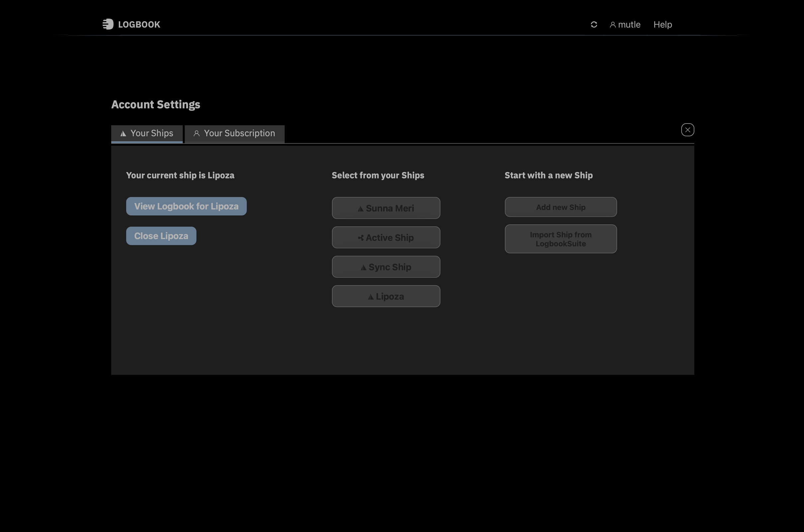This screenshot has height=532, width=804.
Task: Click person icon on Your Subscription tab
Action: click(x=196, y=133)
